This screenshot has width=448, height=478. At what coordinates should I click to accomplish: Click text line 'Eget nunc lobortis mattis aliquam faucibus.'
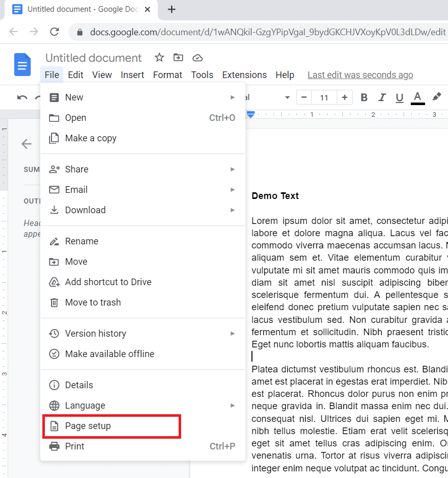click(x=340, y=344)
